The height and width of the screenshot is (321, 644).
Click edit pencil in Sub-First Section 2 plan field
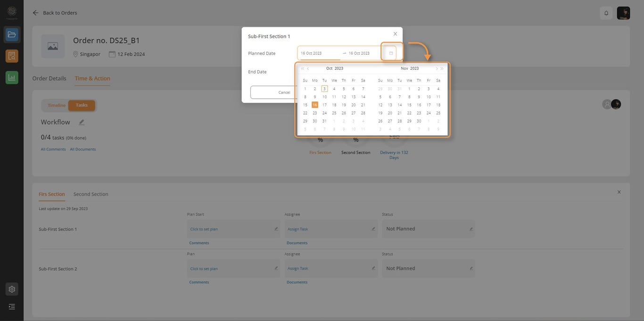(x=276, y=268)
